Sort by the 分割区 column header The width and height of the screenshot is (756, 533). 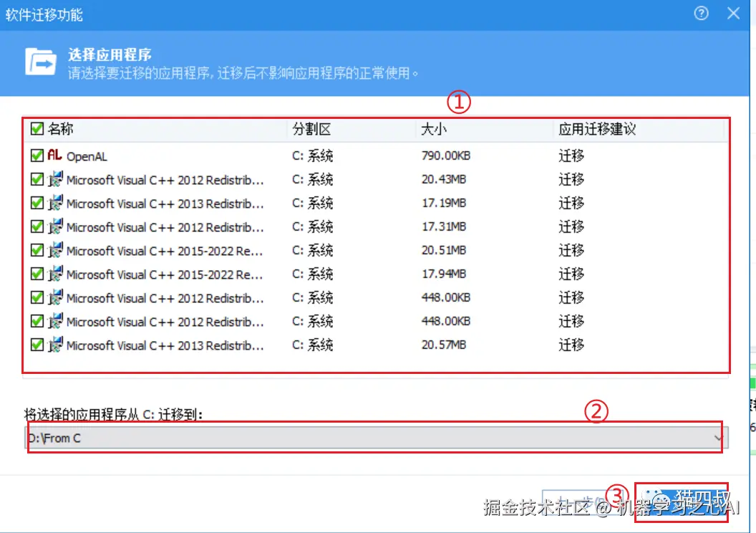point(311,129)
